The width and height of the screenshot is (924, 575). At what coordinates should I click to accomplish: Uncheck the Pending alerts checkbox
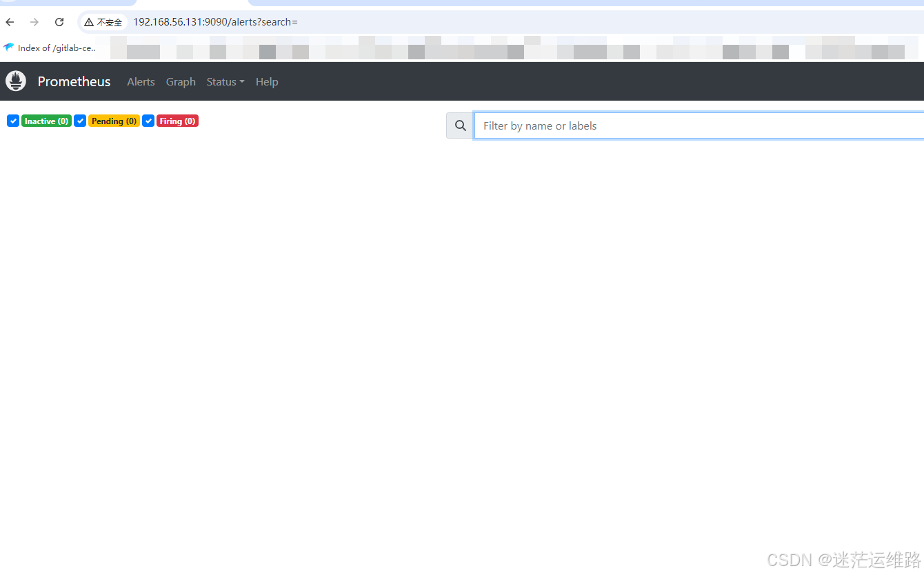coord(80,121)
